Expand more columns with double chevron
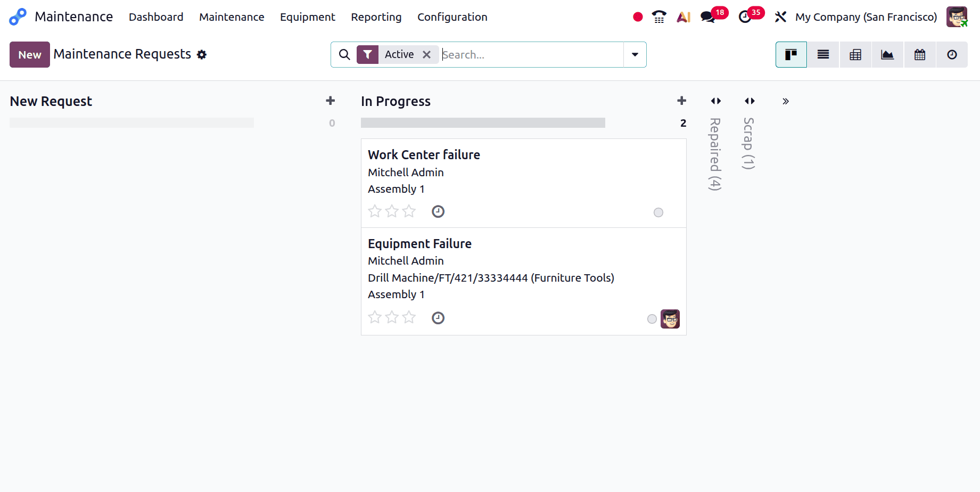The height and width of the screenshot is (492, 980). coord(786,101)
